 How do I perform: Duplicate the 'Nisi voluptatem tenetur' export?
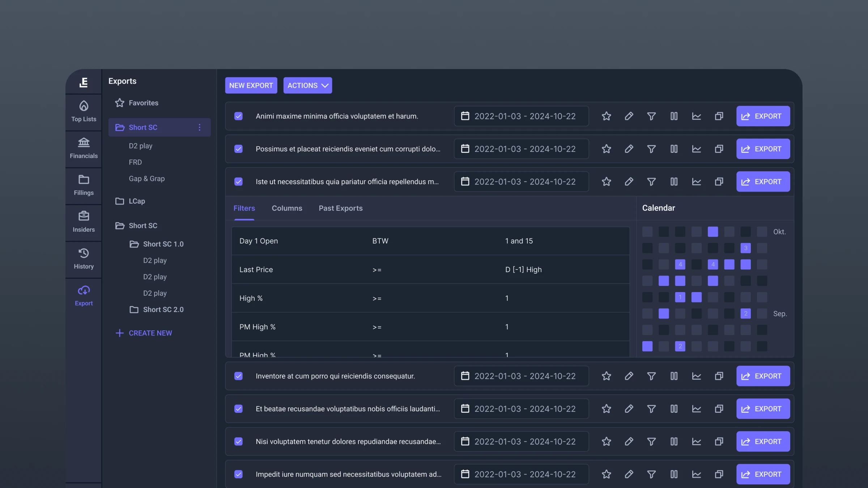click(x=719, y=441)
